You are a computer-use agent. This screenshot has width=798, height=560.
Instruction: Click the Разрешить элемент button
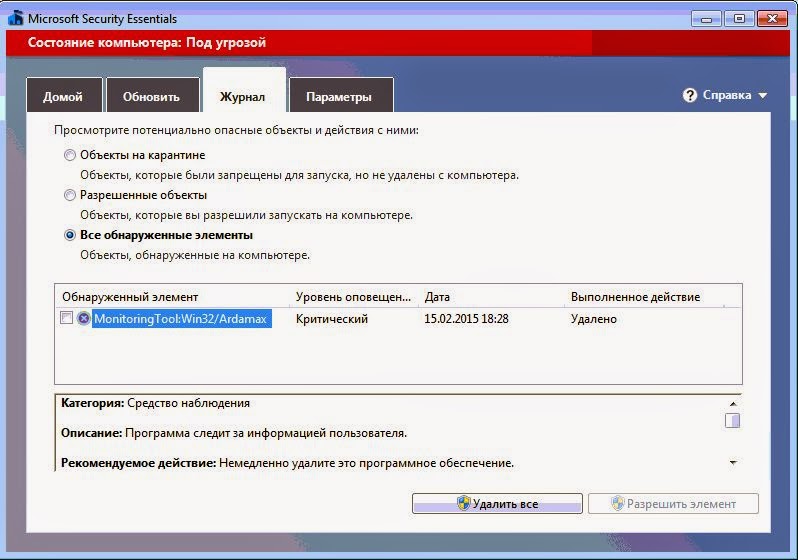tap(673, 503)
